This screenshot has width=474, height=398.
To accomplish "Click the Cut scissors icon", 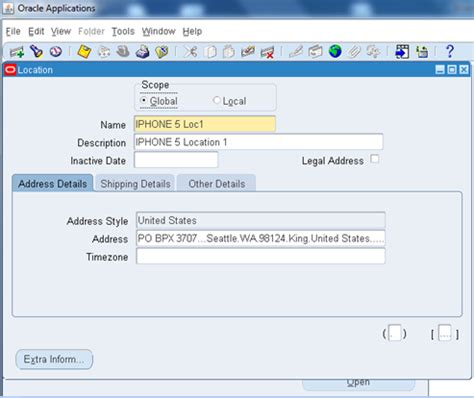I will (x=190, y=52).
